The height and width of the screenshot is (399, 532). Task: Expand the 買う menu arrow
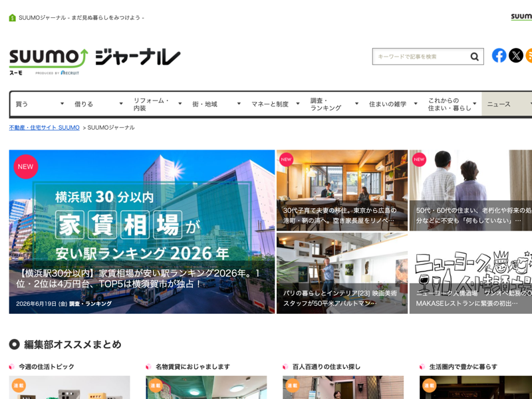coord(62,104)
